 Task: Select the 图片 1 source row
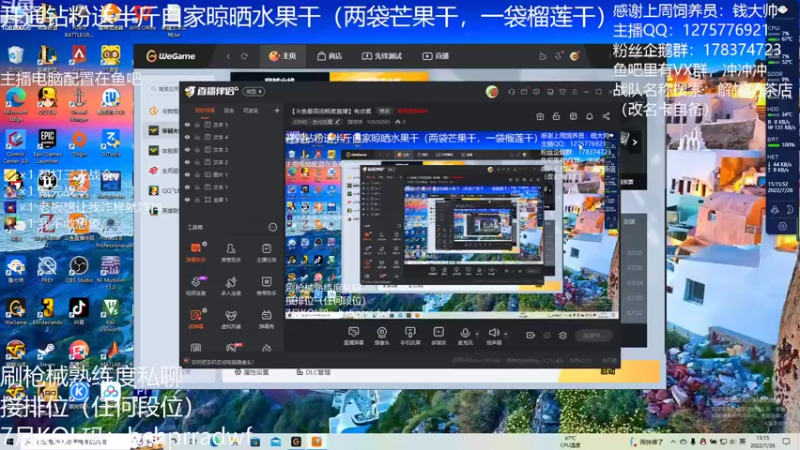pos(232,174)
